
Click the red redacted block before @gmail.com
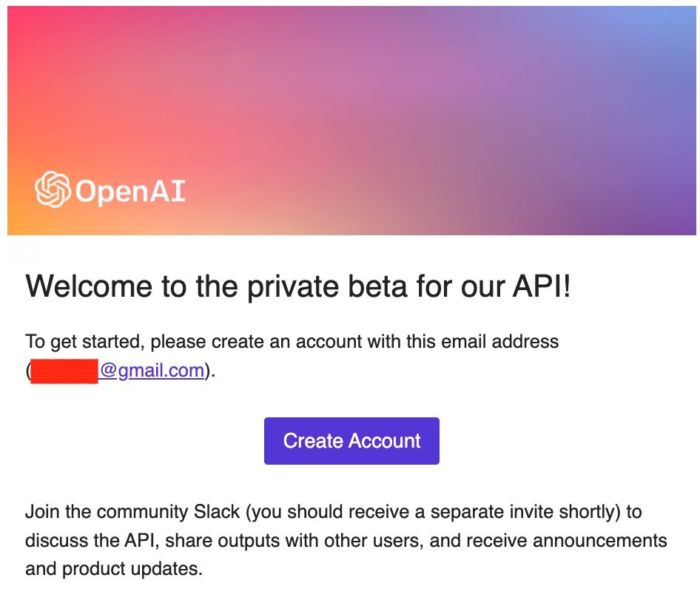(64, 371)
